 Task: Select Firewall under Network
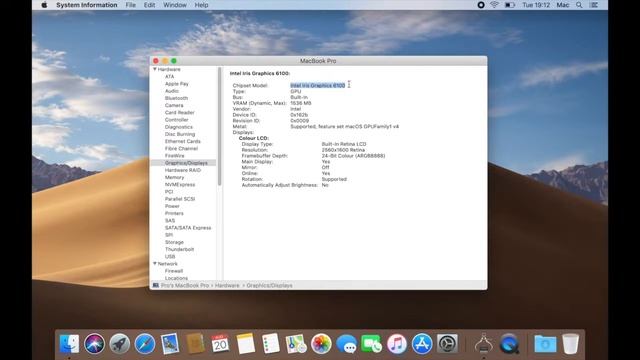coord(174,271)
